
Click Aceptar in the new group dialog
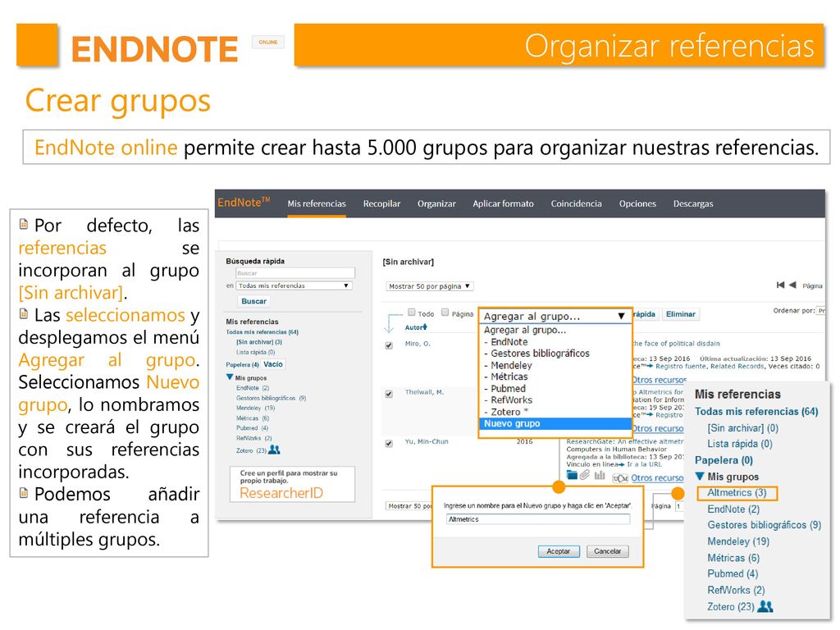pos(559,551)
